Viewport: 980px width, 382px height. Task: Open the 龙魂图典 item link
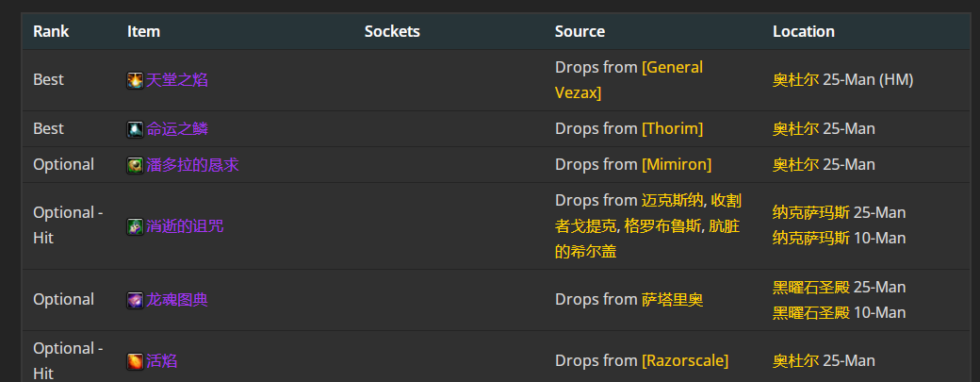pos(177,300)
